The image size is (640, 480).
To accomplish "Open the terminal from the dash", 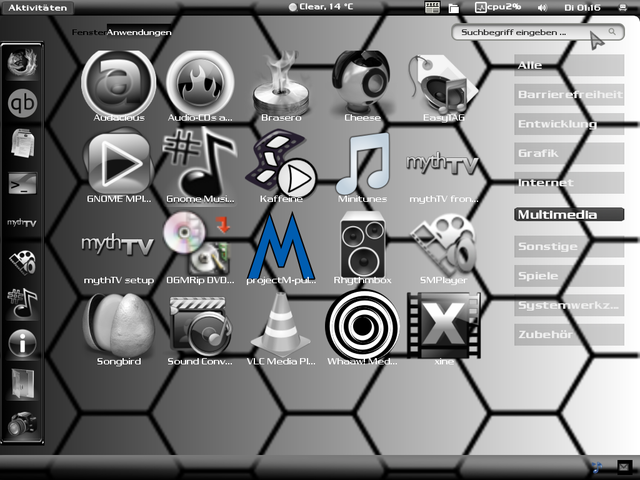I will [22, 183].
